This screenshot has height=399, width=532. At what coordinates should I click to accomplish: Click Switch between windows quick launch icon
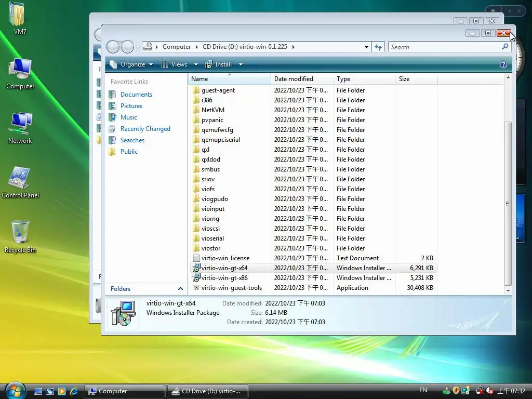[x=50, y=391]
